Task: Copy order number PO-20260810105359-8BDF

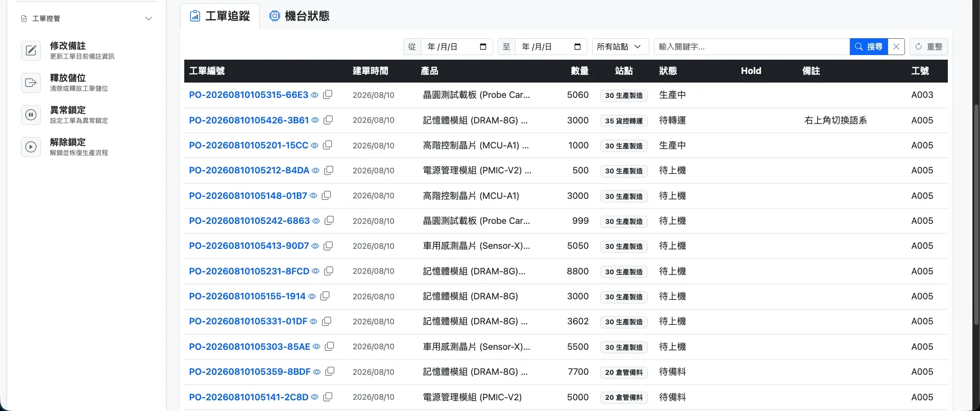Action: 330,371
